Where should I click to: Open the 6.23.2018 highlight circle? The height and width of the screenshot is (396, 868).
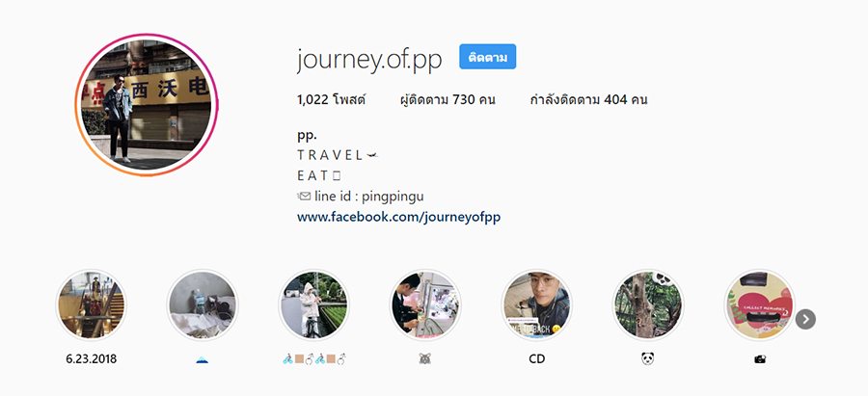(92, 305)
